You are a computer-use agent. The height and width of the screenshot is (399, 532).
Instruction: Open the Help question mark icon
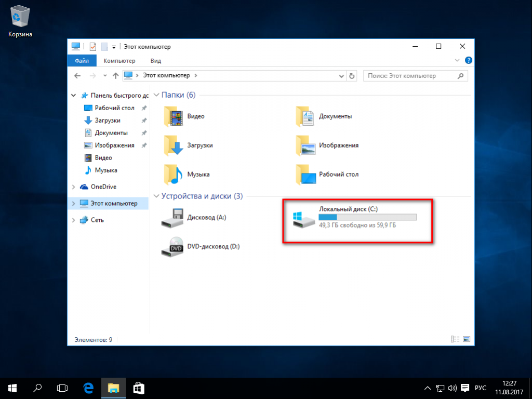468,61
